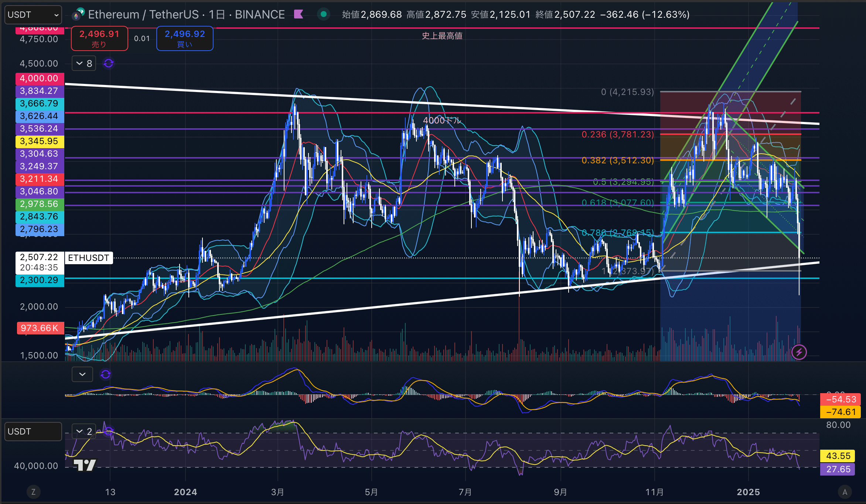Click the MACD value label -54.53
Screen dimensions: 866x504
841,399
